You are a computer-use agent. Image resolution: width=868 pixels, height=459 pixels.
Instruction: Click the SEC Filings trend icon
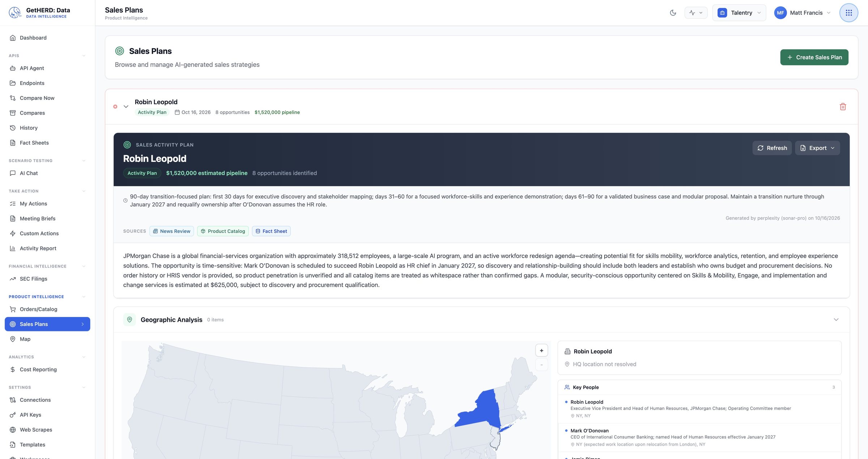(x=13, y=279)
